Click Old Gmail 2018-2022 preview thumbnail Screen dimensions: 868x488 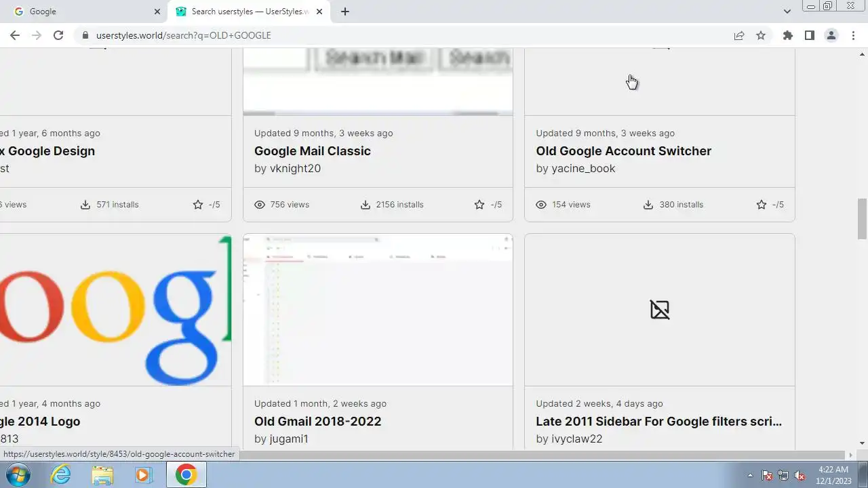[x=378, y=310]
